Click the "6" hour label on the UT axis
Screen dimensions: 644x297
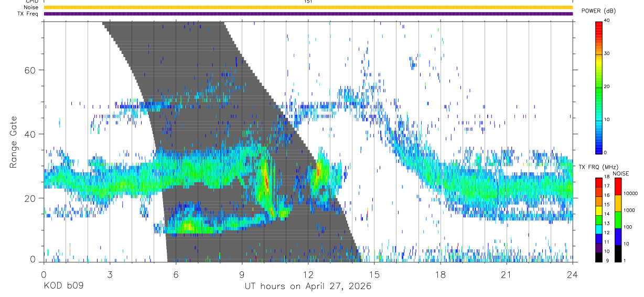176,274
